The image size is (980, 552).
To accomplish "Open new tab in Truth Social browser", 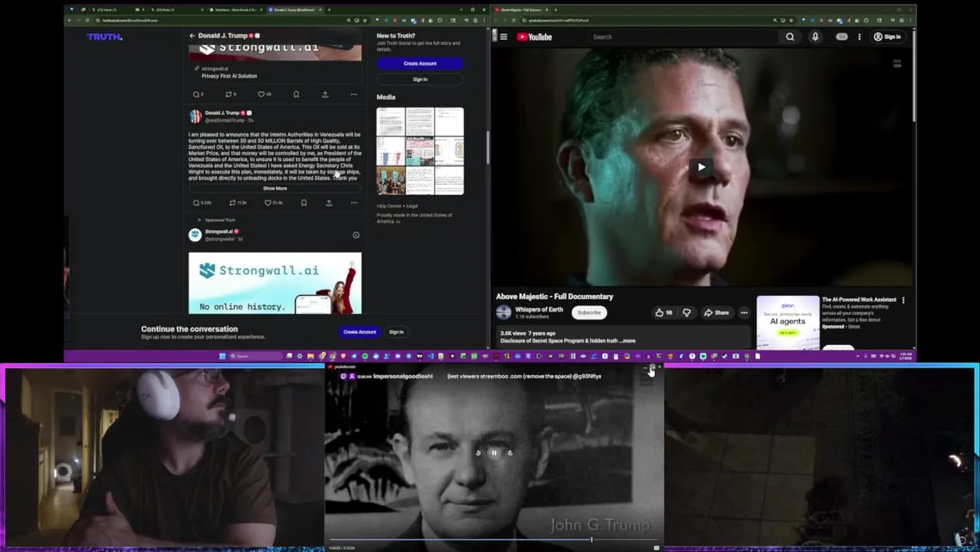I will pos(329,10).
